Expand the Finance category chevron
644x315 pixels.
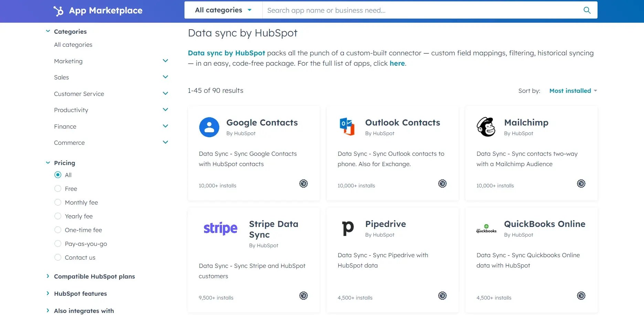(x=165, y=126)
